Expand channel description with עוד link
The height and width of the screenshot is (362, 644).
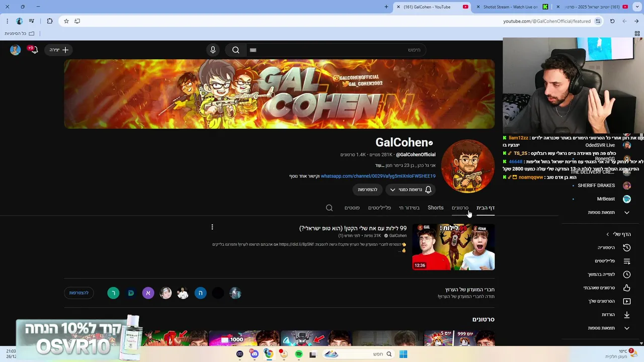(379, 165)
